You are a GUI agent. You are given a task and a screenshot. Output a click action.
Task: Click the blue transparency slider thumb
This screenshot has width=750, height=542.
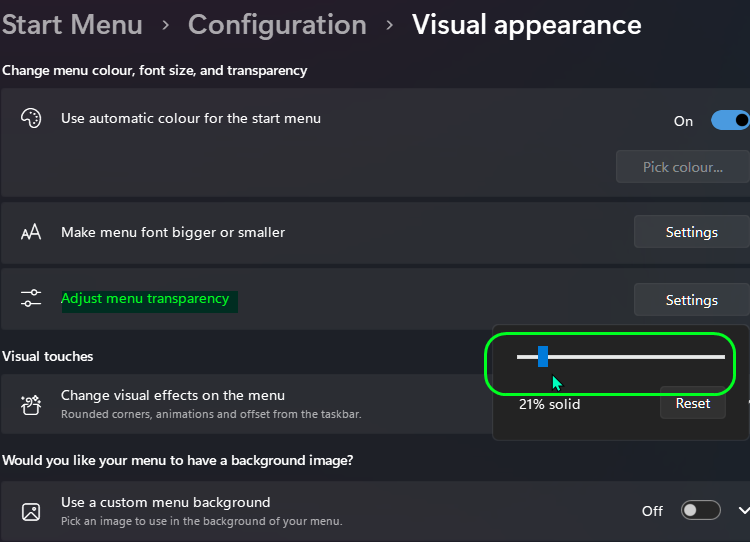[x=543, y=357]
